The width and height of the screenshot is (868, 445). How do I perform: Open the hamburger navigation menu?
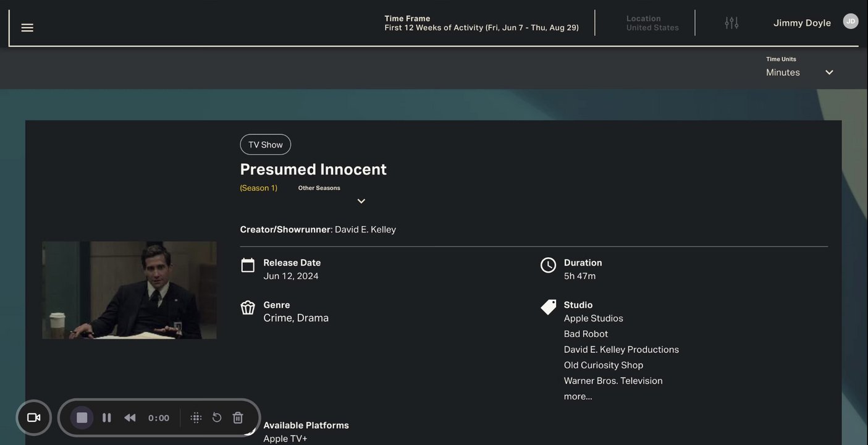coord(27,28)
